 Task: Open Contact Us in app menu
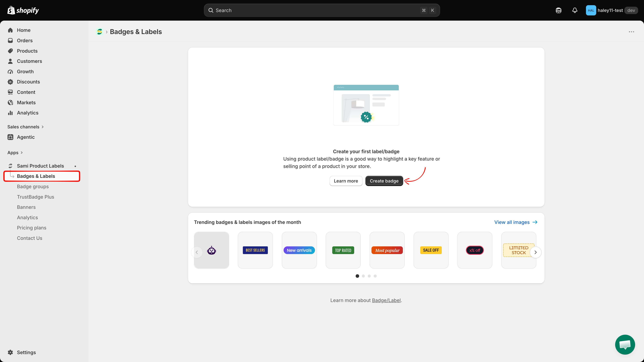point(30,238)
